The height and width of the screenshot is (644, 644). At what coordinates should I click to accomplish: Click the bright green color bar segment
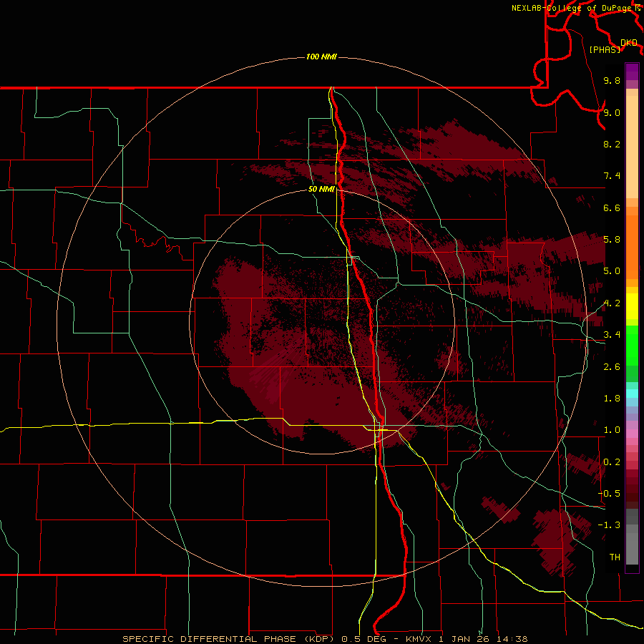[632, 345]
